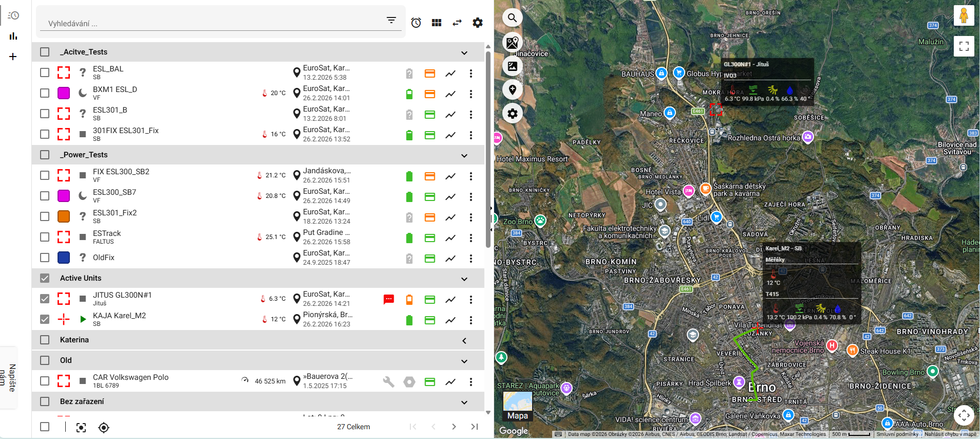This screenshot has height=439, width=980.
Task: Uncheck JITUS GL300N#1 checkbox
Action: point(45,299)
